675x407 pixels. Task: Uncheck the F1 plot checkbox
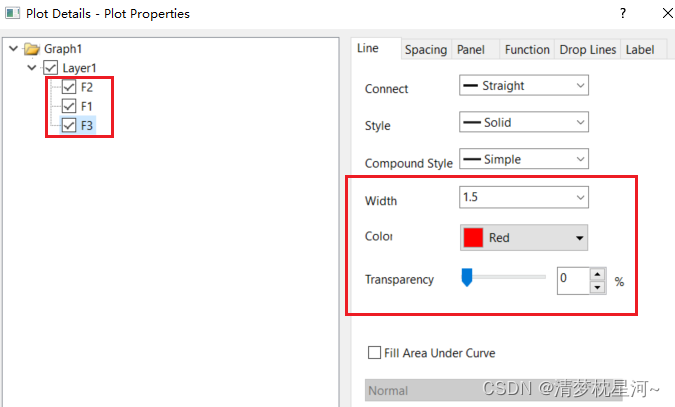point(69,106)
